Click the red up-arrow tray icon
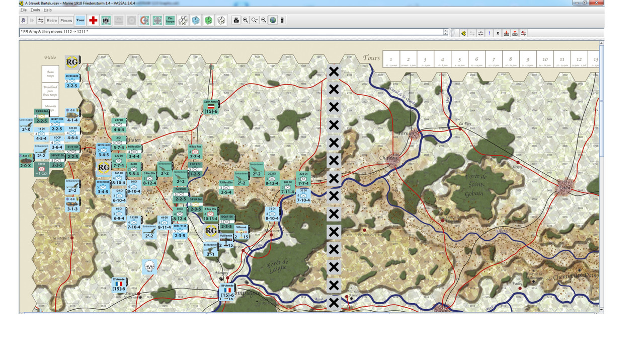 pos(515,33)
